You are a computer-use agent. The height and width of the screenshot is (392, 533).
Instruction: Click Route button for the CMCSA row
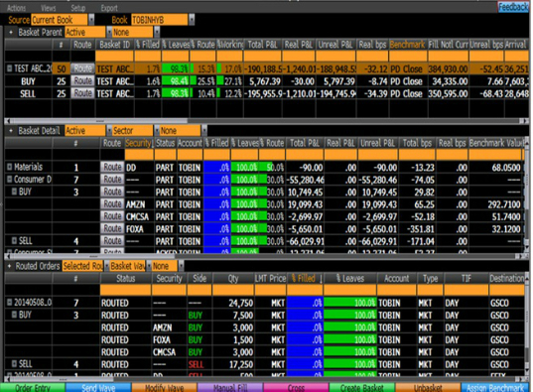(x=112, y=216)
